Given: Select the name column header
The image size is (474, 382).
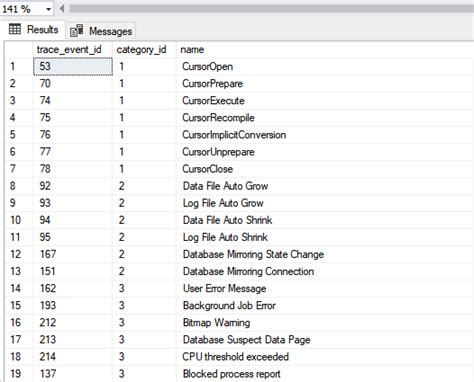Looking at the screenshot, I should (325, 50).
